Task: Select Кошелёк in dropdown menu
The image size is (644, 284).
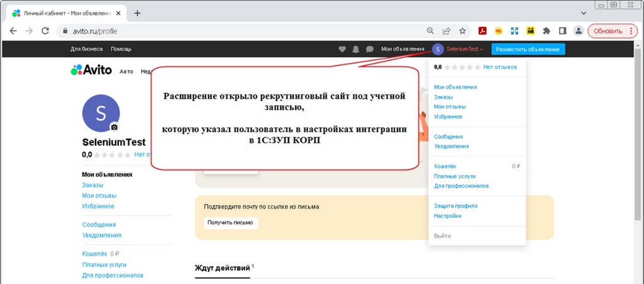Action: click(445, 166)
